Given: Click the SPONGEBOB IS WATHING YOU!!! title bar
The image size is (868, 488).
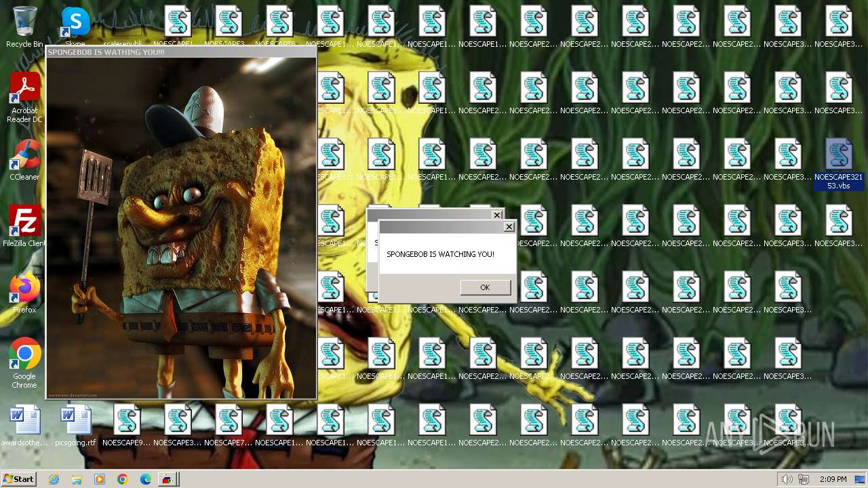Looking at the screenshot, I should pos(181,52).
